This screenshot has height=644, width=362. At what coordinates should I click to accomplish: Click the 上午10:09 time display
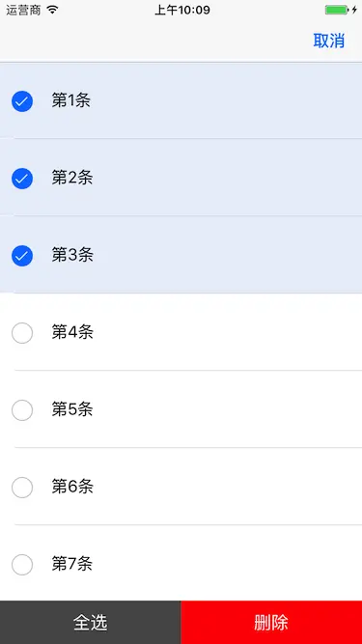pos(182,10)
